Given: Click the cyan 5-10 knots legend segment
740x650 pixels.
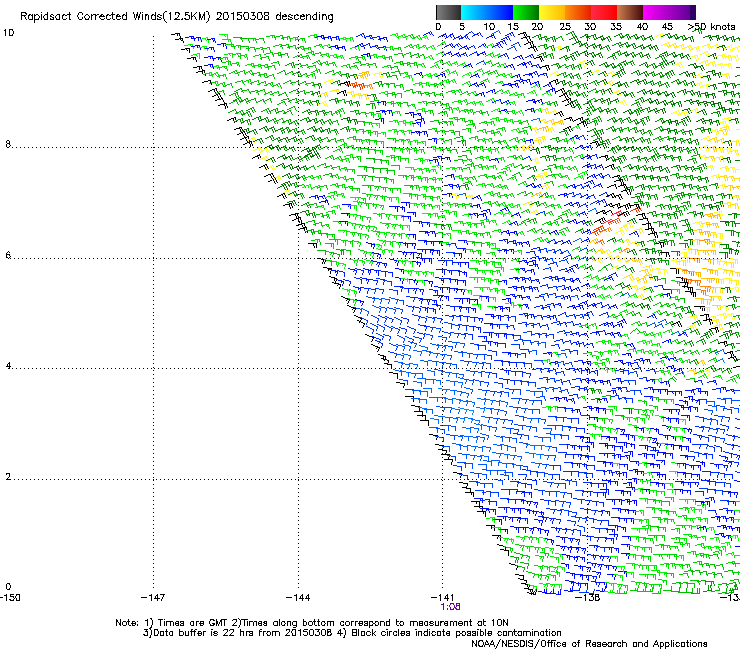Looking at the screenshot, I should [x=474, y=12].
